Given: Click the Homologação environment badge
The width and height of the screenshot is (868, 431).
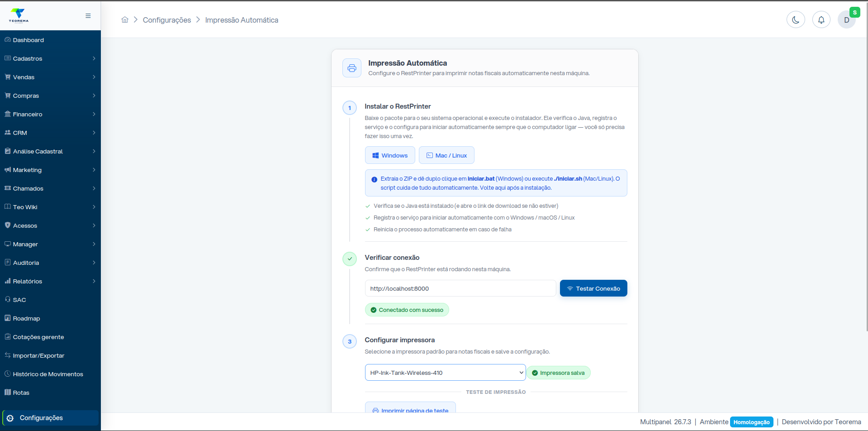Looking at the screenshot, I should (x=751, y=422).
